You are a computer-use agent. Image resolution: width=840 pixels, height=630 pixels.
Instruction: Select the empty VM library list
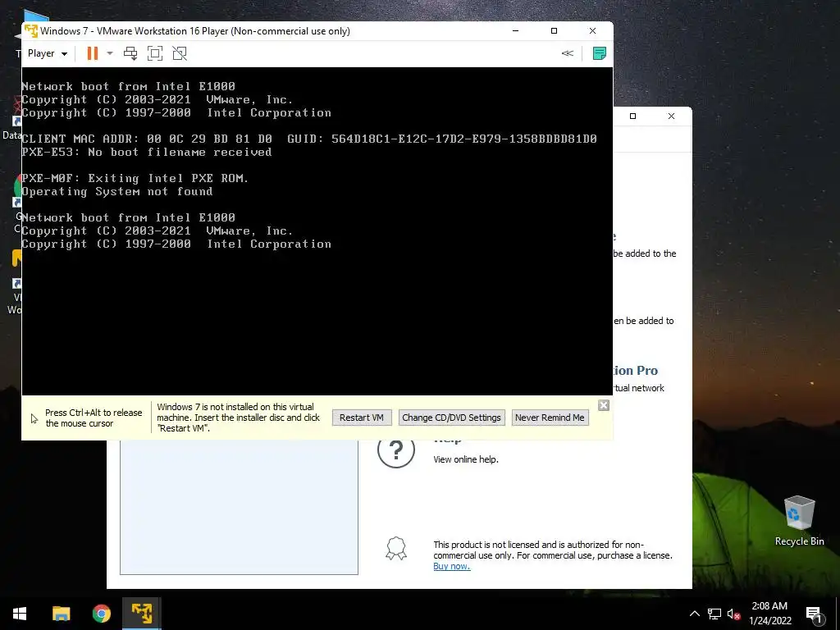click(239, 507)
